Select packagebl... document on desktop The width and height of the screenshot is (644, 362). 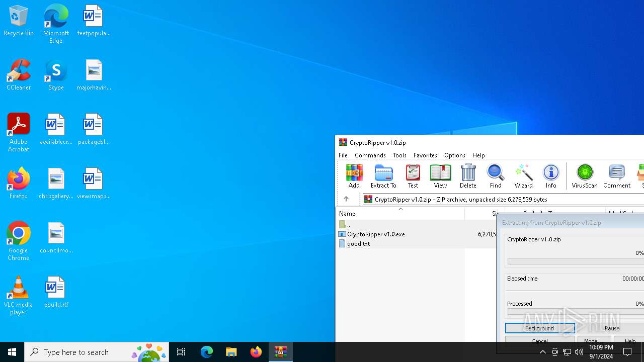coord(94,130)
